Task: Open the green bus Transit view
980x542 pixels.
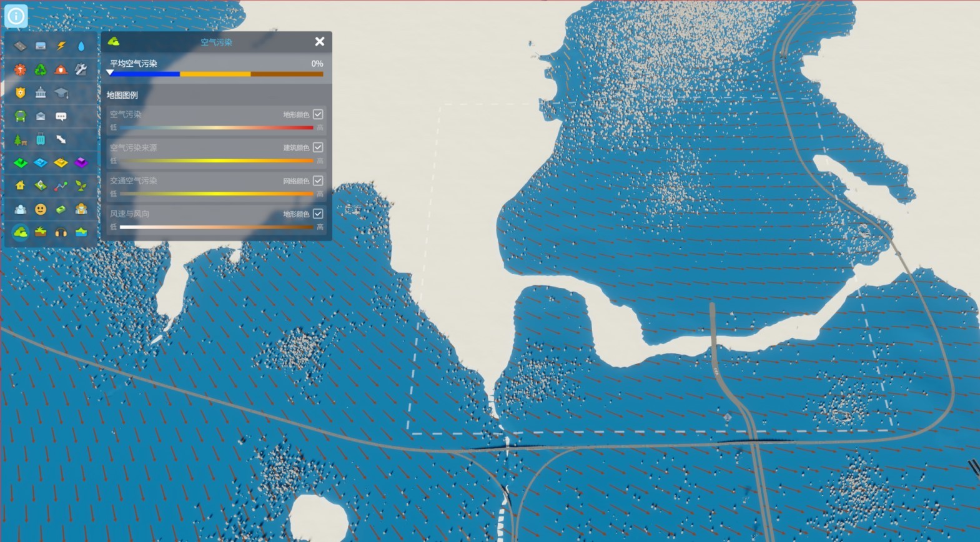Action: [x=20, y=116]
